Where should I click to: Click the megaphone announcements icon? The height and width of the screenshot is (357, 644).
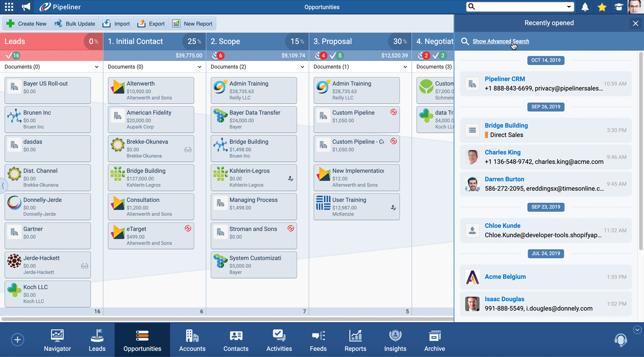[26, 7]
